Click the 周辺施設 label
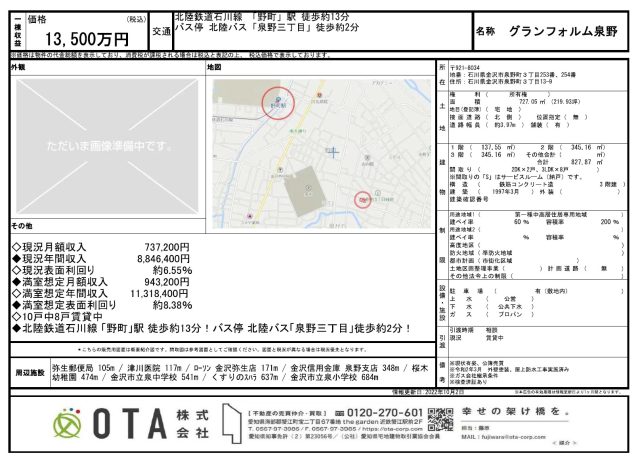This screenshot has width=640, height=462. pos(30,373)
